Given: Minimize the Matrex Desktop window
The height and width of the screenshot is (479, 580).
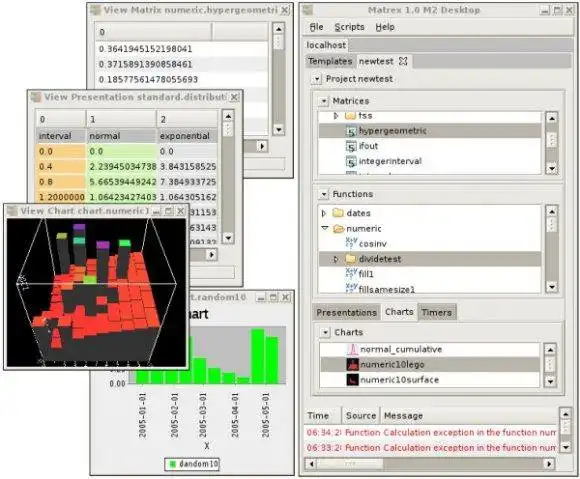Looking at the screenshot, I should point(545,10).
